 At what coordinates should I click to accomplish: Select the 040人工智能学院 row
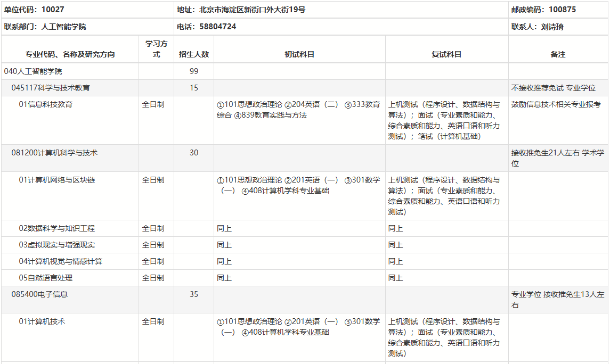33,71
